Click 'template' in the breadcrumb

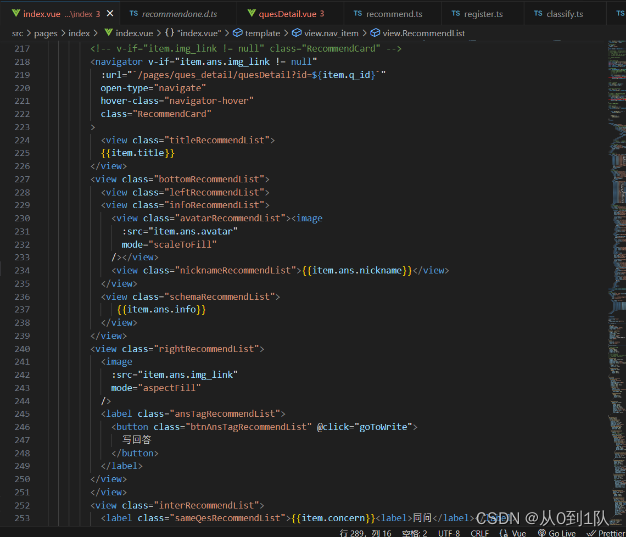click(x=262, y=33)
